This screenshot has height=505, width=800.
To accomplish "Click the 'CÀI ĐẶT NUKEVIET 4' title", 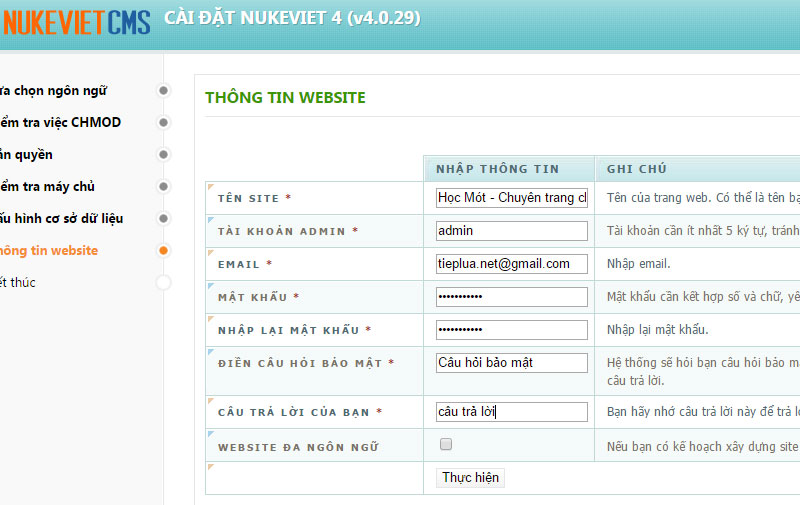I will pyautogui.click(x=292, y=18).
